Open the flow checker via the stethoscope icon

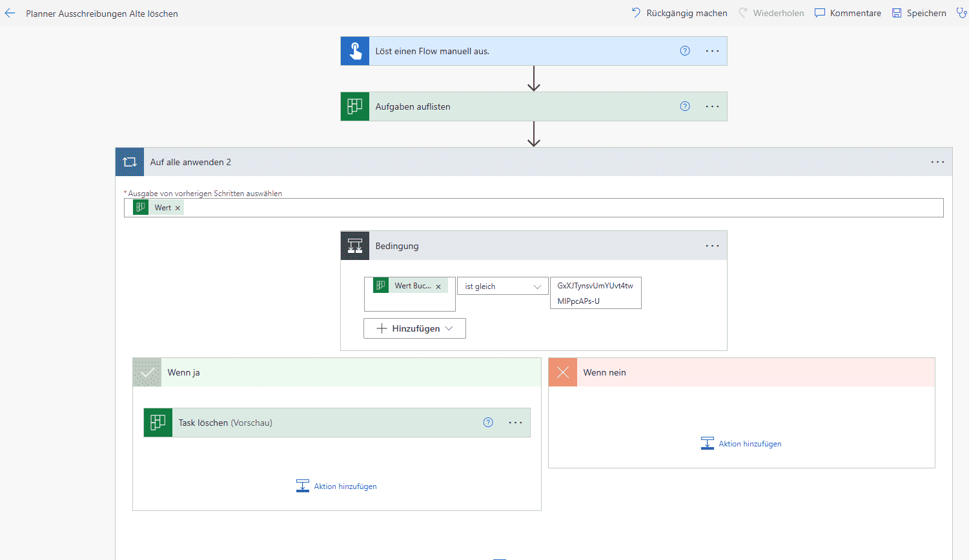962,12
